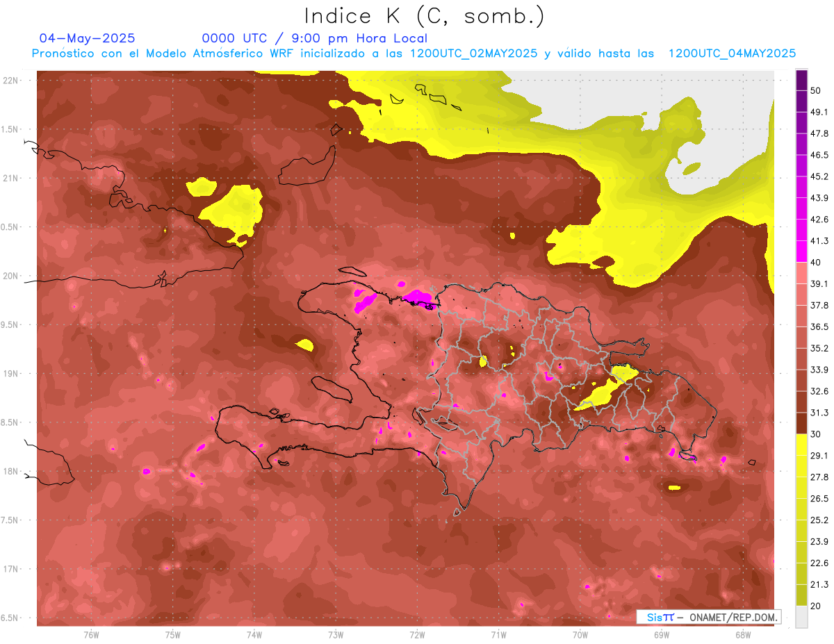Click the 20N latitude label
834x644 pixels.
click(10, 276)
